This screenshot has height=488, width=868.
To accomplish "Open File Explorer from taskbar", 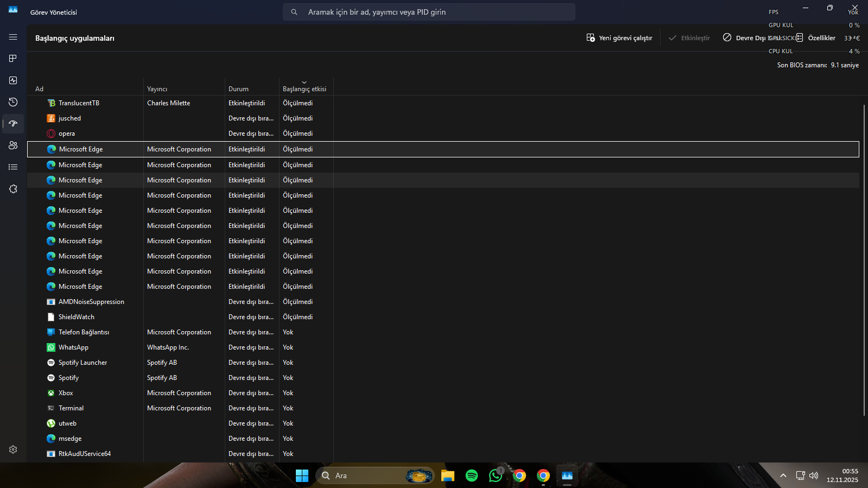I will (x=448, y=476).
